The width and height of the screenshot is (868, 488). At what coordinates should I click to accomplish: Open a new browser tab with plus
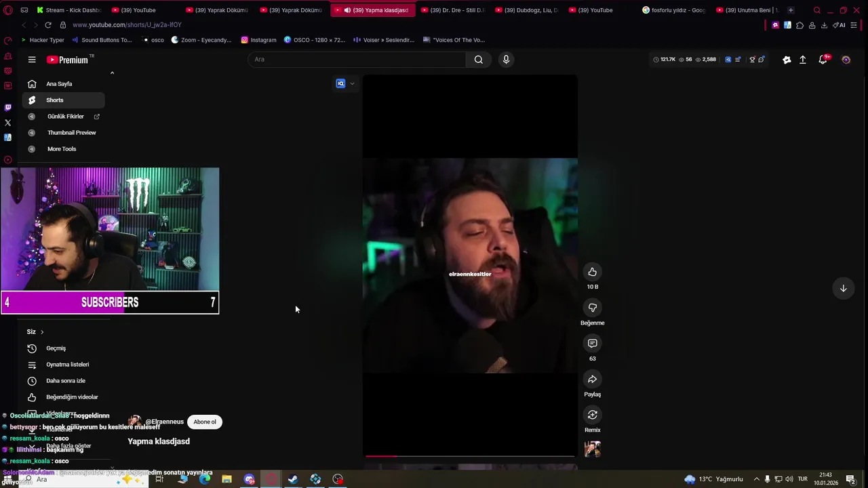[x=791, y=10]
